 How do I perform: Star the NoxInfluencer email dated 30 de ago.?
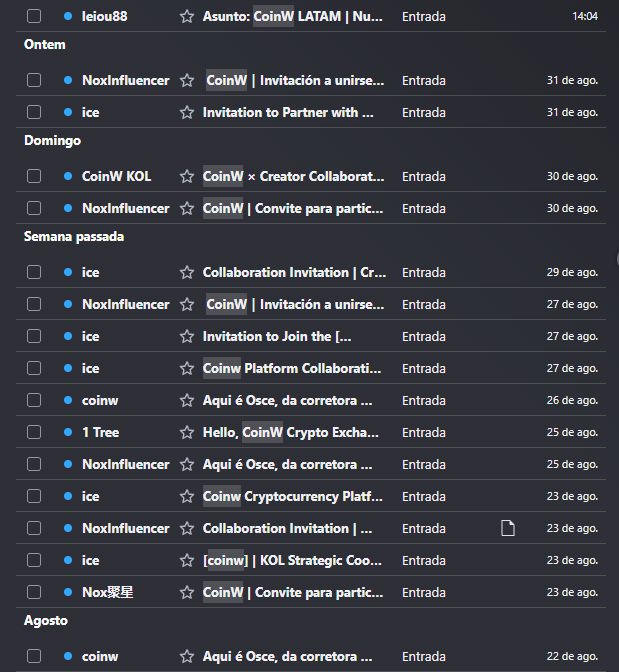(x=187, y=208)
